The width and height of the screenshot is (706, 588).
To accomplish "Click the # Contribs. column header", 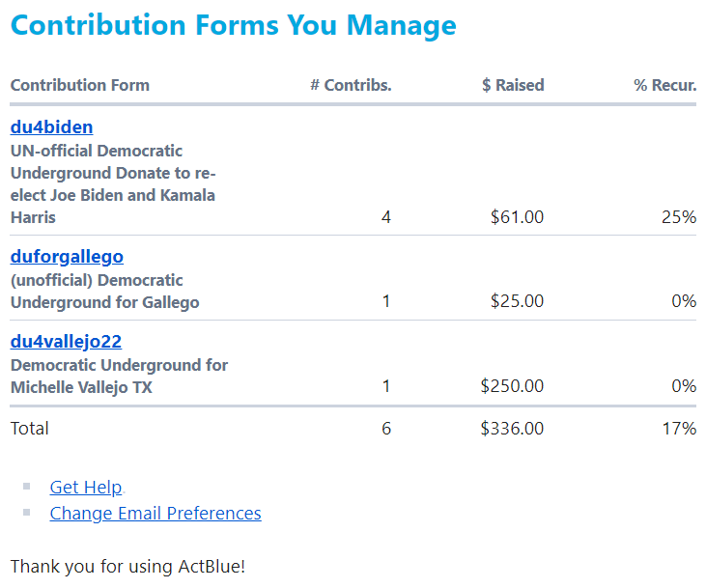I will [x=351, y=85].
